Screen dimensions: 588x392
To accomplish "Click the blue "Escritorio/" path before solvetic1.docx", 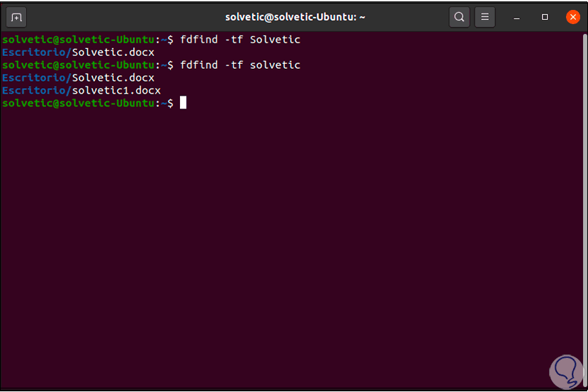I will [x=37, y=91].
